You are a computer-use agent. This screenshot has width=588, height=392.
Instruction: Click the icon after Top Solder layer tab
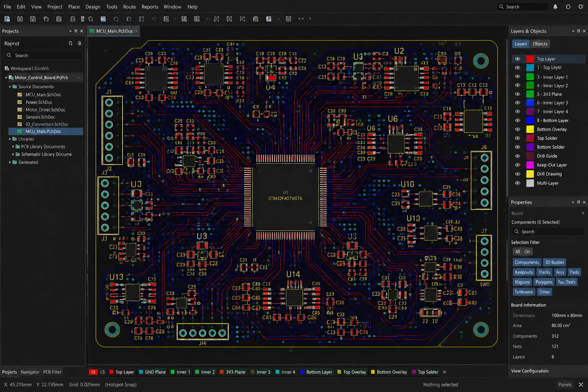[x=444, y=372]
